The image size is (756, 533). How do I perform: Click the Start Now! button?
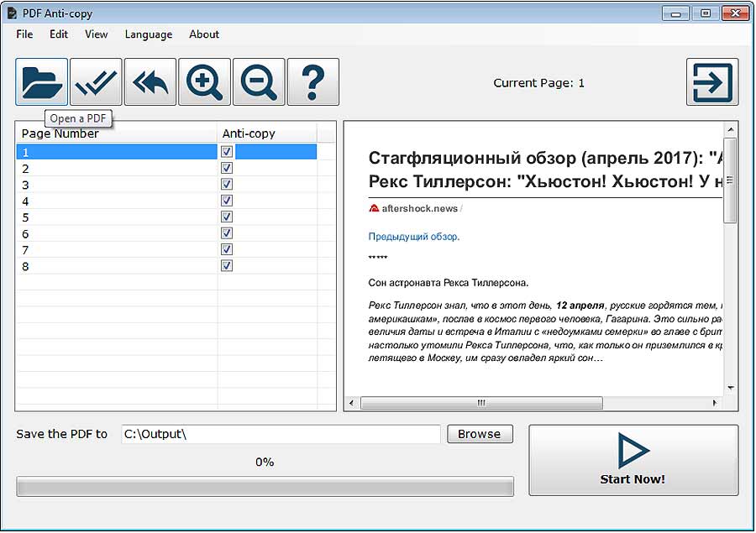633,460
